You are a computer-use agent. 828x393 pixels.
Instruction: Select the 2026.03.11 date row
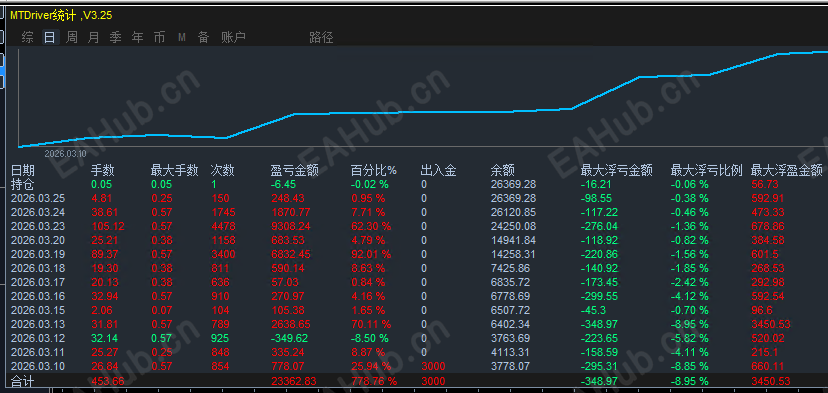coord(37,352)
